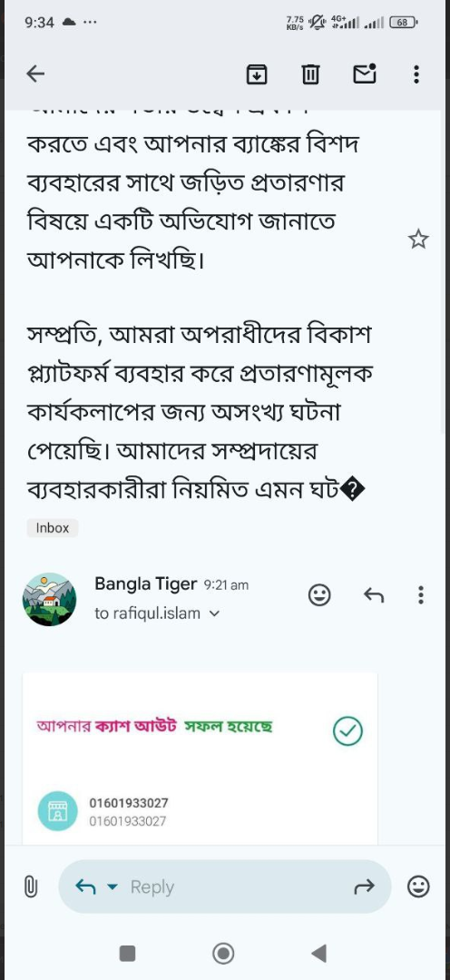Mark the email as unread

click(365, 73)
